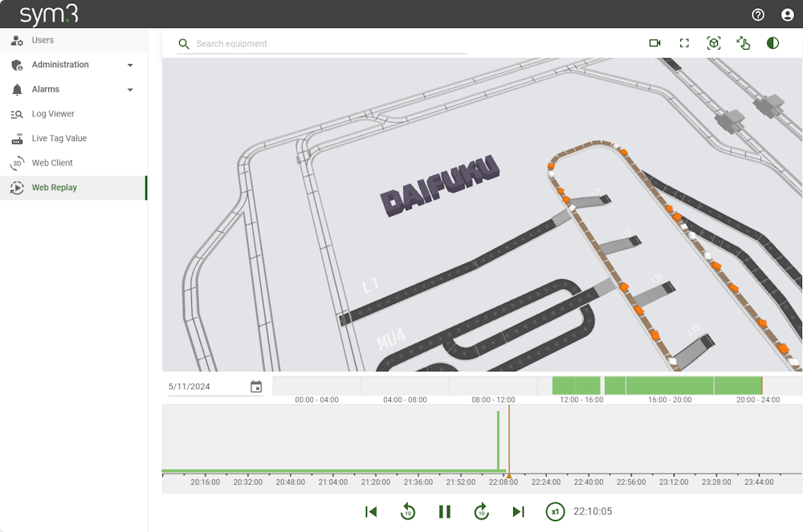
Task: Open the user account profile icon
Action: click(788, 14)
